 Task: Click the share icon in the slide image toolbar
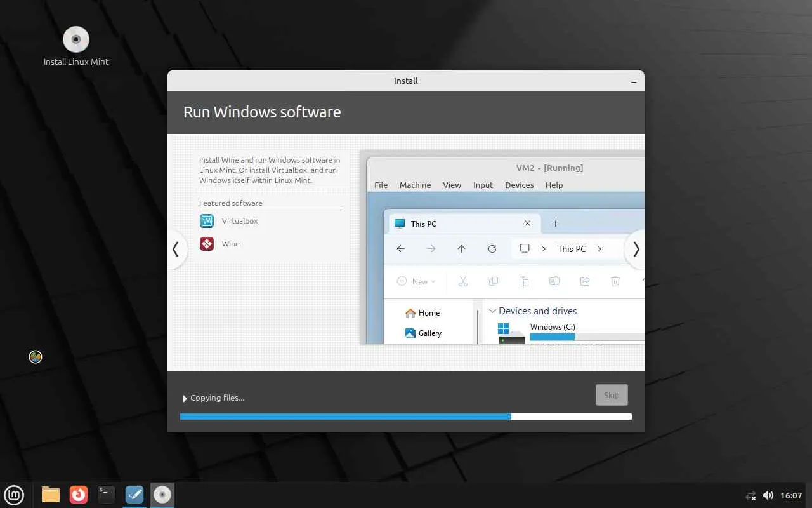[x=585, y=281]
